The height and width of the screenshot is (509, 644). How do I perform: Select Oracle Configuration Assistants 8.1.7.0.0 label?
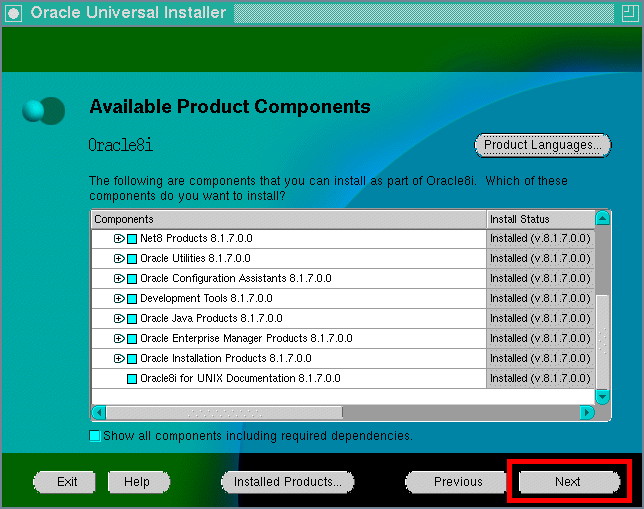(x=236, y=279)
